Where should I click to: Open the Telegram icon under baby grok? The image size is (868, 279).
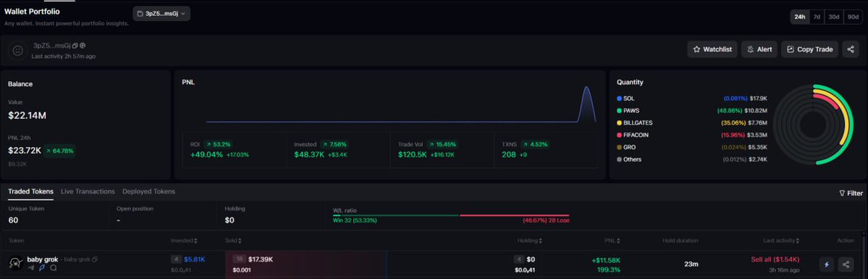pyautogui.click(x=30, y=268)
